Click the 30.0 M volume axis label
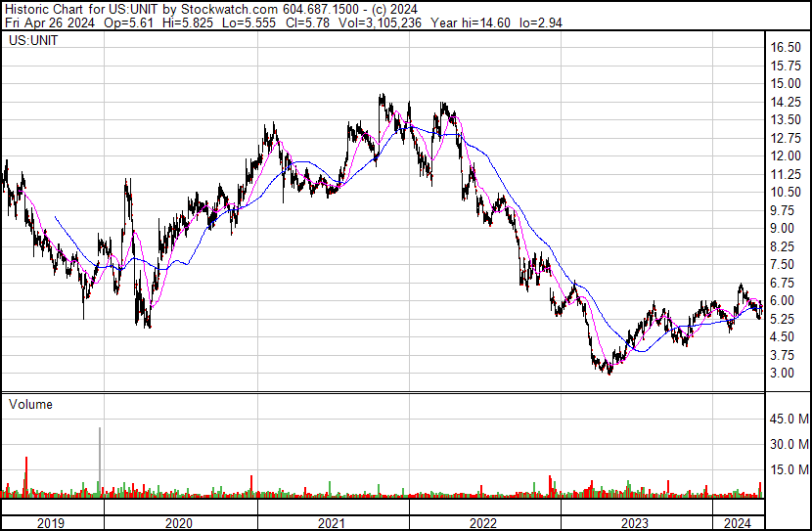This screenshot has width=812, height=531. (x=788, y=445)
